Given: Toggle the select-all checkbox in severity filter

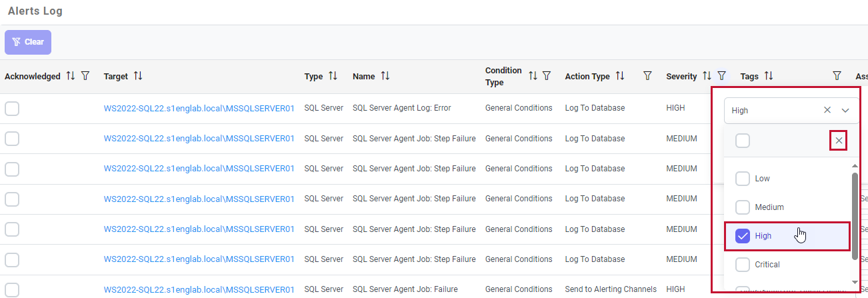Looking at the screenshot, I should click(x=743, y=141).
